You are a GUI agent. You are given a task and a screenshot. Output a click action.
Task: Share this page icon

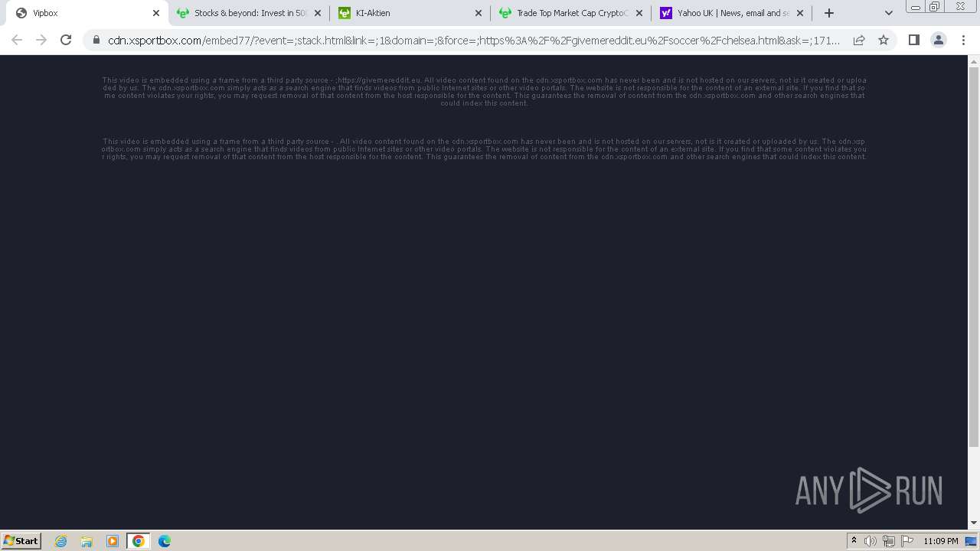[x=859, y=40]
